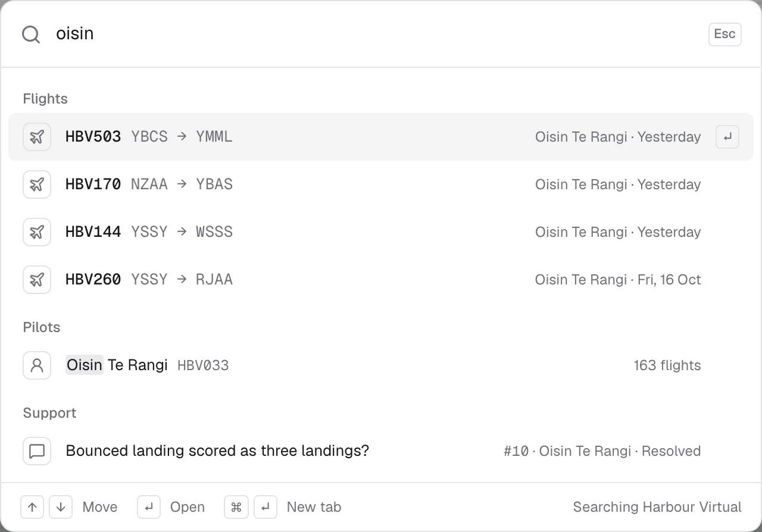Viewport: 762px width, 532px height.
Task: Click the plane icon beside flight HBV170
Action: pos(37,184)
